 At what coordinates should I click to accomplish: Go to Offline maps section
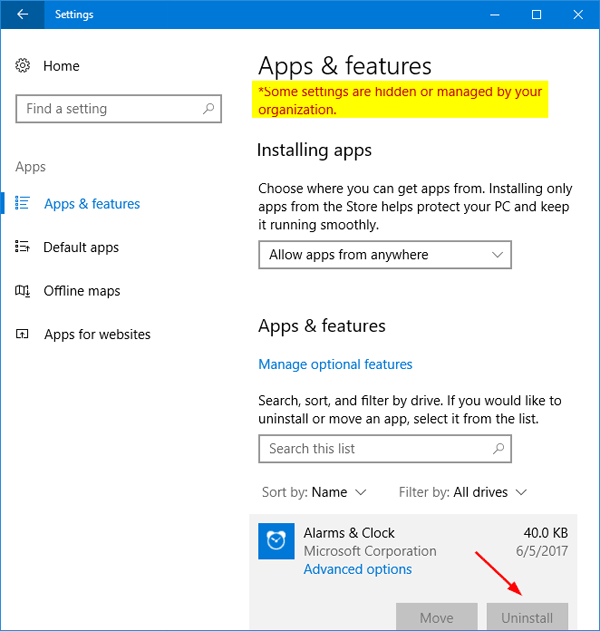(x=82, y=291)
